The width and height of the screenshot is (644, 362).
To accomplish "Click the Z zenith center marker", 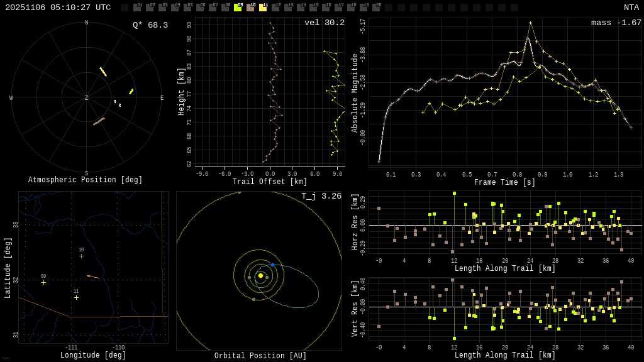I will tap(87, 98).
